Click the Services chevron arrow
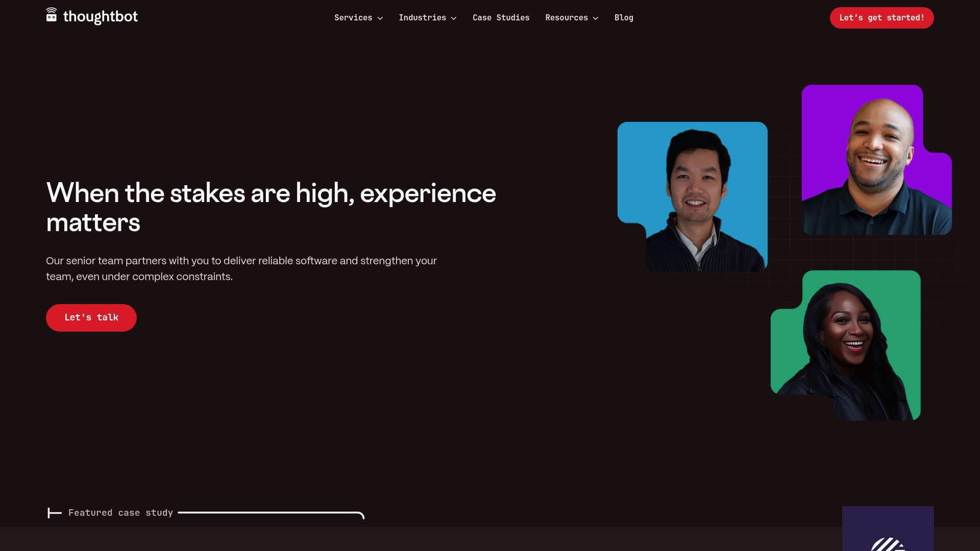980x551 pixels. pyautogui.click(x=380, y=18)
